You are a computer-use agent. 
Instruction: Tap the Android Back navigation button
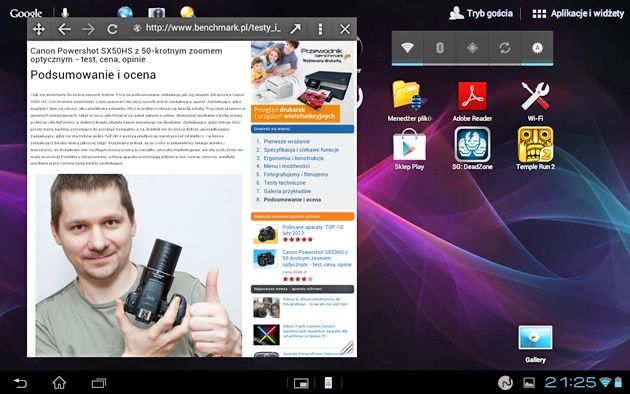20,383
